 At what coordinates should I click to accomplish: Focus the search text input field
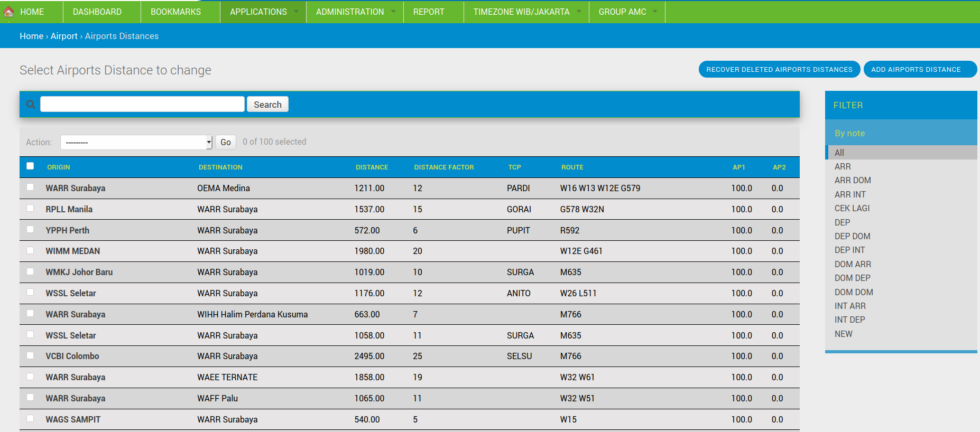(x=142, y=104)
